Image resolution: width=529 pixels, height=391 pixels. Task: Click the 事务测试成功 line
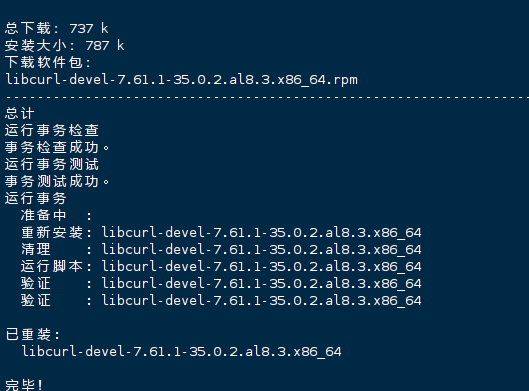57,181
